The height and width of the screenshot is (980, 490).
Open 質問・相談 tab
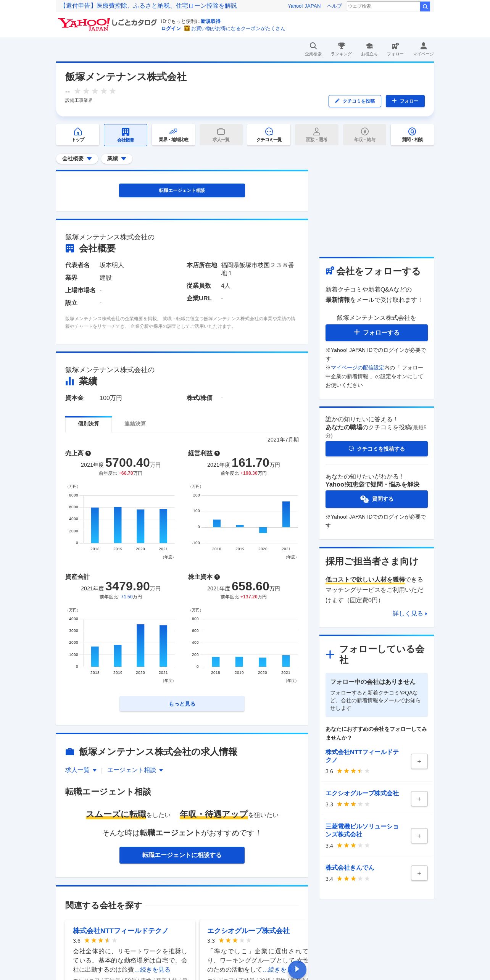(412, 135)
